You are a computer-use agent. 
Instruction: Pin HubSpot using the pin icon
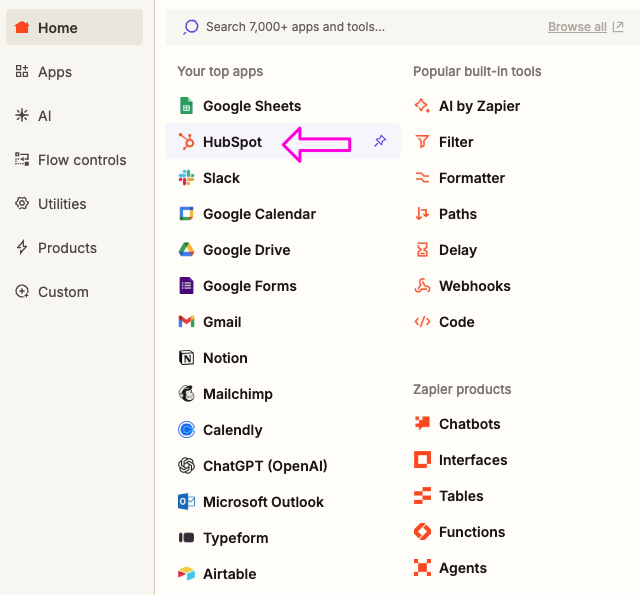tap(380, 141)
